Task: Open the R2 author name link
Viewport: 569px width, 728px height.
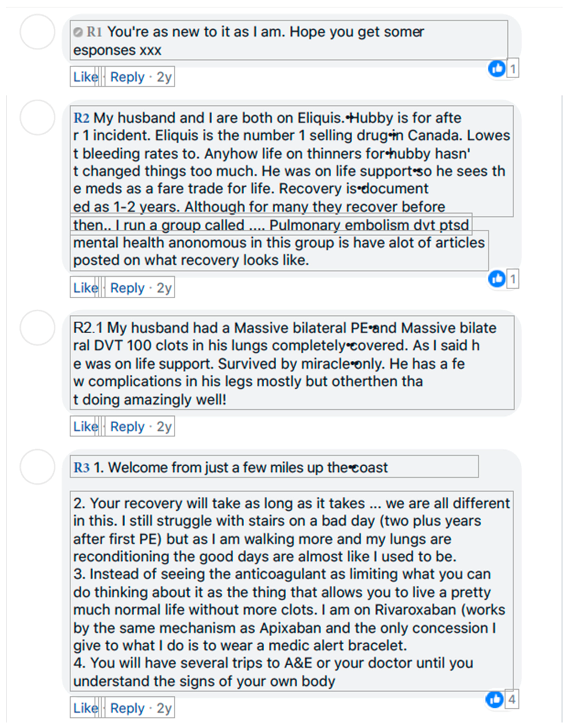Action: tap(81, 118)
